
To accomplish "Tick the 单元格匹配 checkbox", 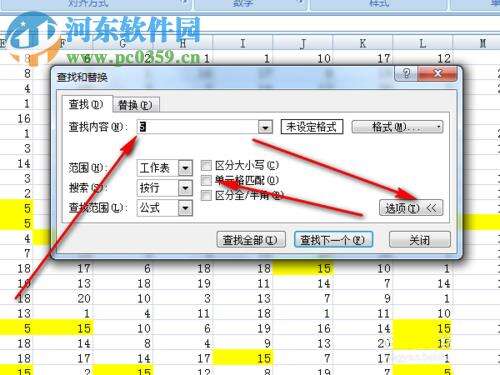I will [x=206, y=180].
